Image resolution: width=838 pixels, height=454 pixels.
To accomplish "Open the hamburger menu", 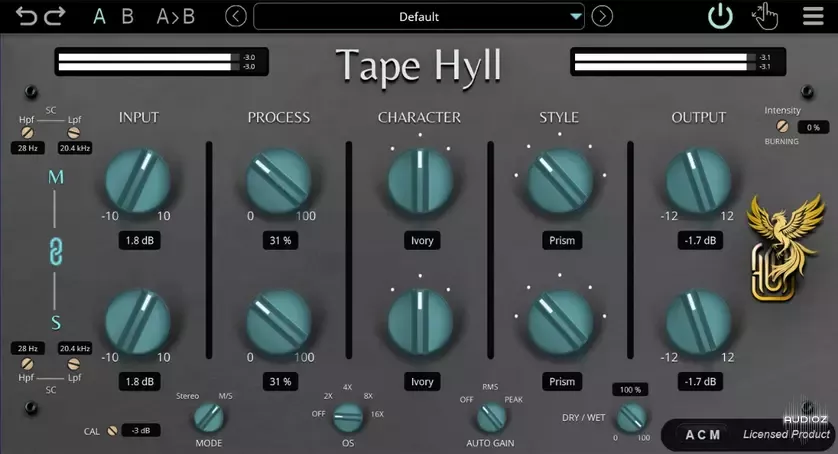I will (x=813, y=16).
